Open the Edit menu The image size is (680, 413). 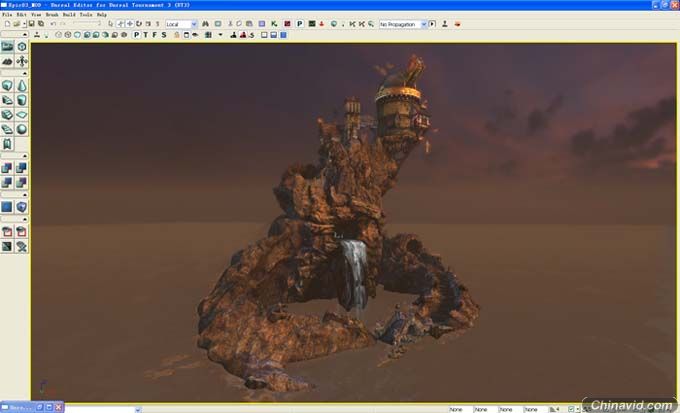21,14
